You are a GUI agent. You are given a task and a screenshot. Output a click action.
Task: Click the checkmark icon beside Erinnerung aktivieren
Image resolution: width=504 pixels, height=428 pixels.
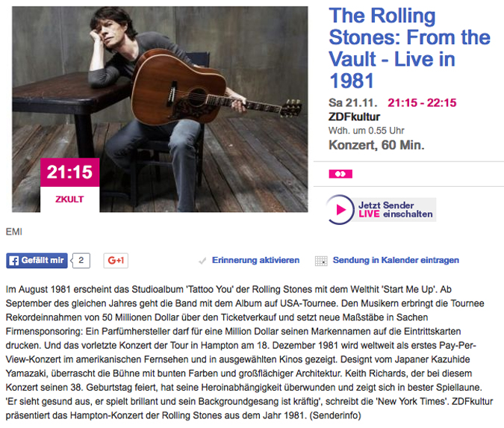(x=202, y=261)
